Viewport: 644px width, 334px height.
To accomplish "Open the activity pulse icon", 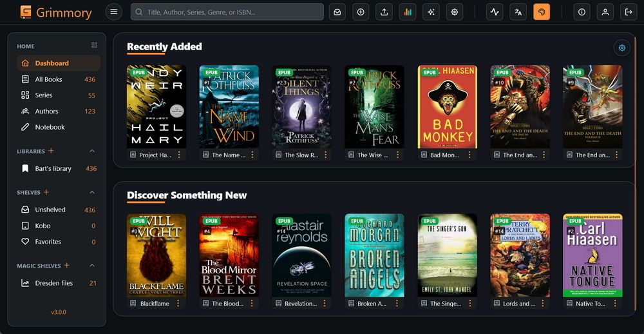I will pyautogui.click(x=495, y=12).
